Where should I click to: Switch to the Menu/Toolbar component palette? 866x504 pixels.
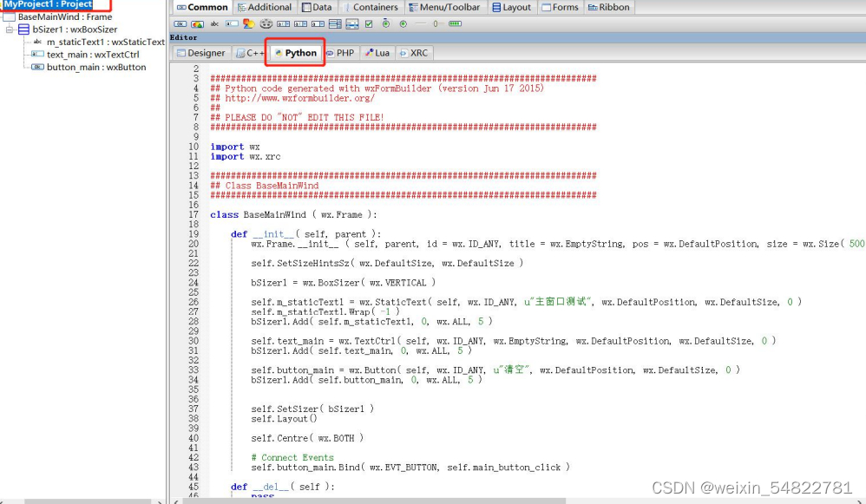pyautogui.click(x=445, y=7)
